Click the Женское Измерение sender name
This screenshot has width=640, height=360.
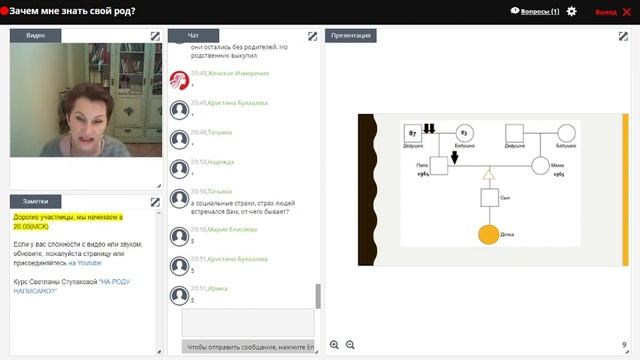238,73
